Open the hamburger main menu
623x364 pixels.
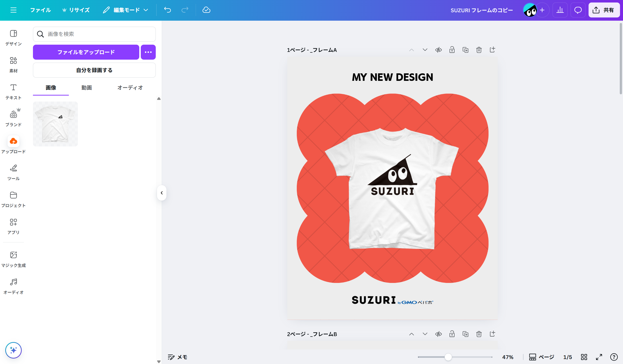[13, 10]
